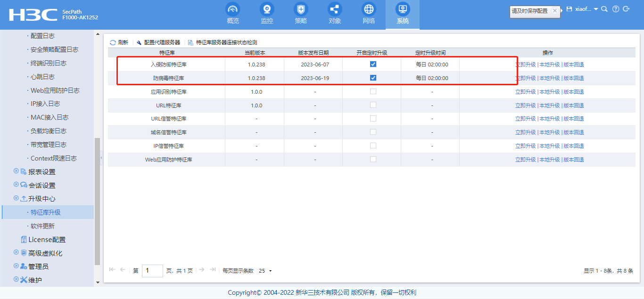Collapse sidebar using splitter handle
This screenshot has height=299, width=644.
tap(101, 158)
